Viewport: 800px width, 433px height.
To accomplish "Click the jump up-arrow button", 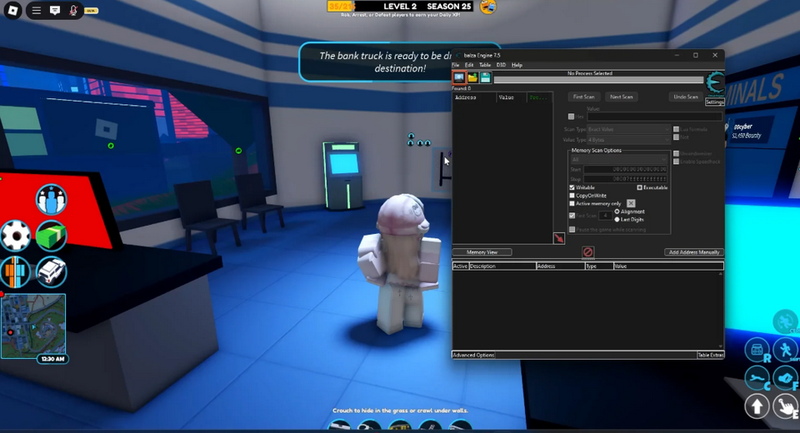I will point(757,406).
